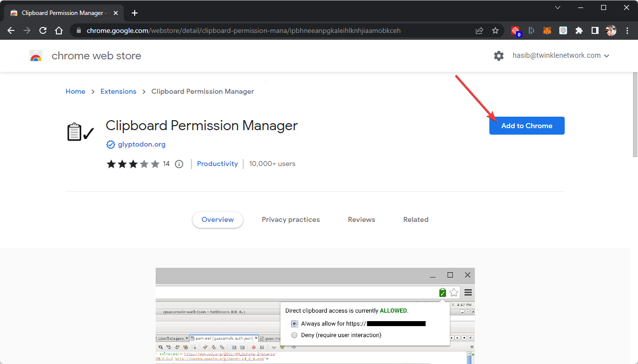
Task: Open the MetaMask fox extension
Action: (547, 30)
